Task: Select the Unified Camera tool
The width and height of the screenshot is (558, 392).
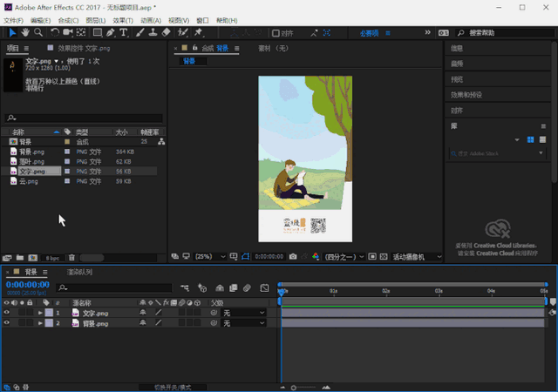Action: [x=68, y=33]
